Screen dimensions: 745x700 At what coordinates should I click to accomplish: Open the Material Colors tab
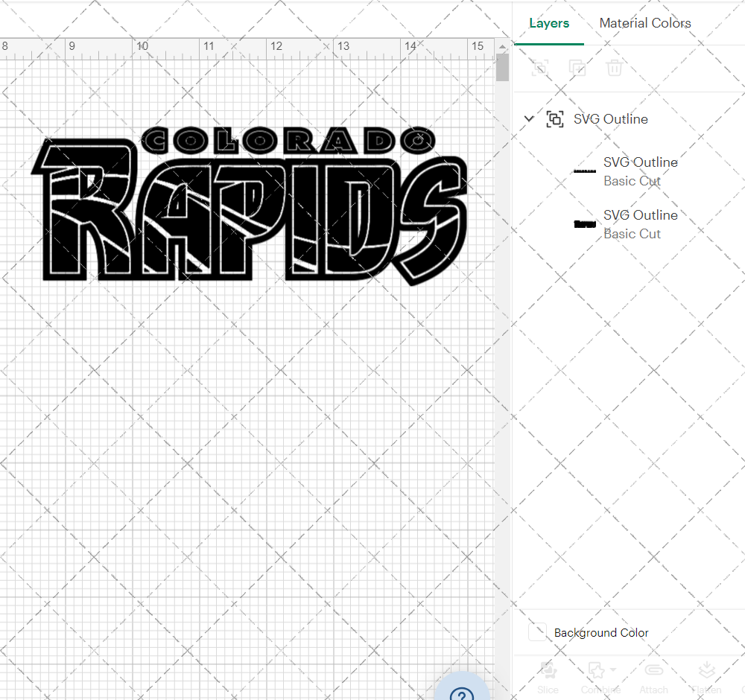(x=644, y=23)
